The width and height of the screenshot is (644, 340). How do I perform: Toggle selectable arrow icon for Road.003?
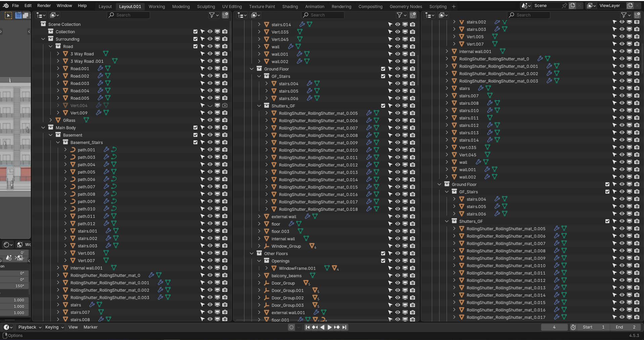pos(202,83)
